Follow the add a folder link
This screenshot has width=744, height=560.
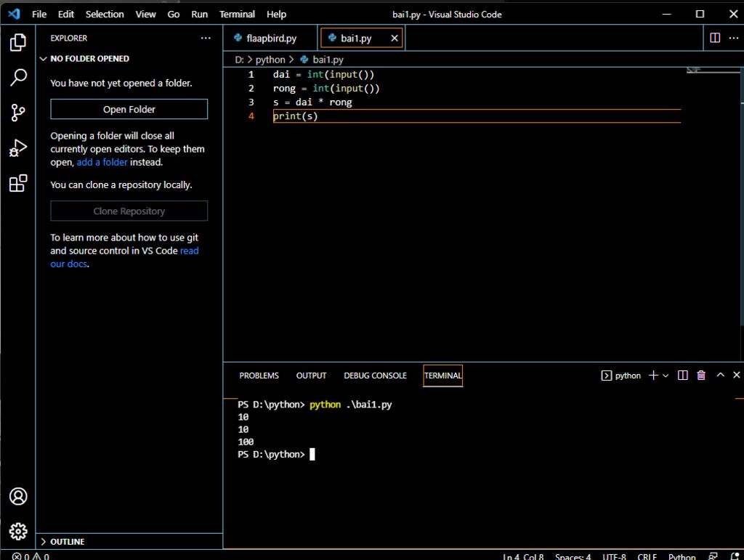[x=102, y=162]
